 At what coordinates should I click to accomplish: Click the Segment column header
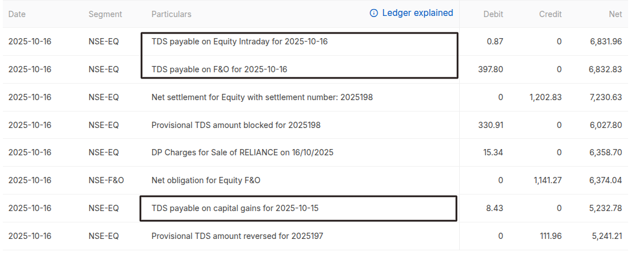tap(105, 14)
